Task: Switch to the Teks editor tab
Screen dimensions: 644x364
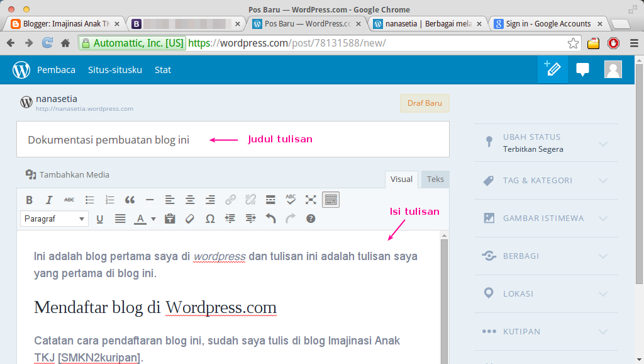Action: [435, 179]
